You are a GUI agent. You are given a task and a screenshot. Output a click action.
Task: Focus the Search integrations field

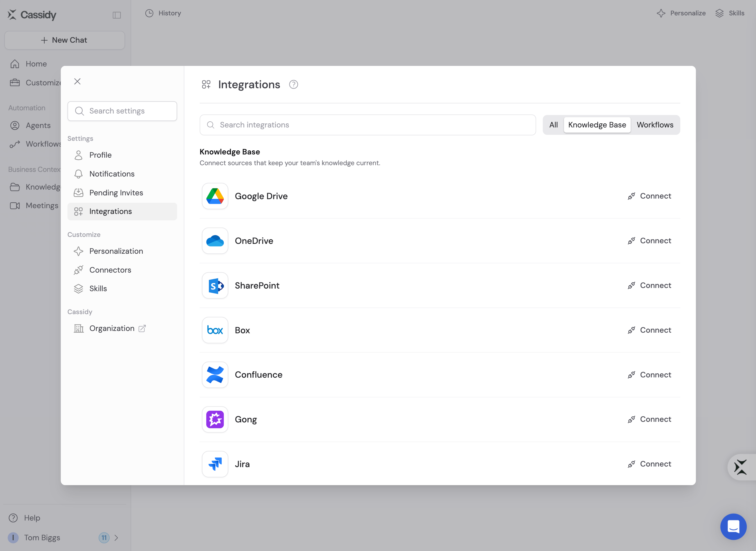[x=368, y=125]
